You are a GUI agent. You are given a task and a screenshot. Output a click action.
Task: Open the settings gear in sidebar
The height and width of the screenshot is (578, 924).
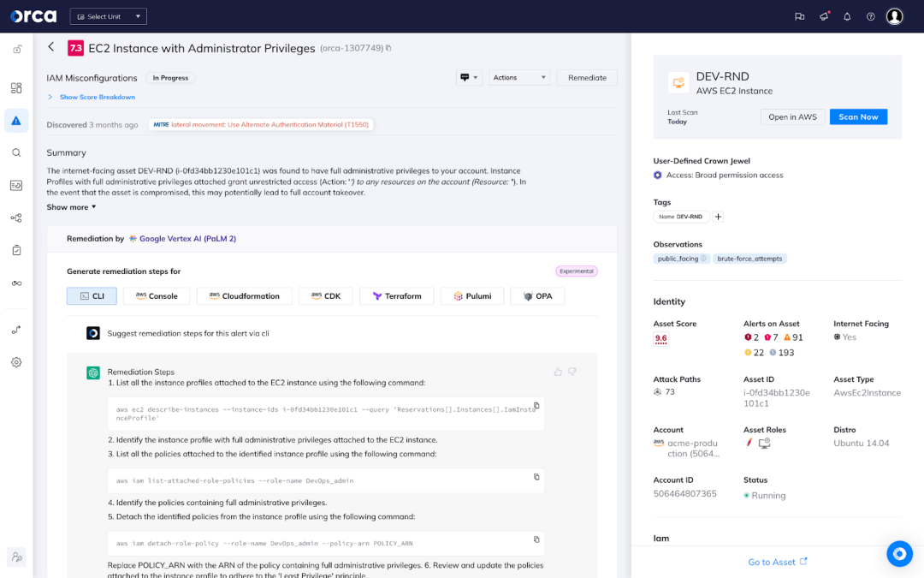(x=16, y=362)
